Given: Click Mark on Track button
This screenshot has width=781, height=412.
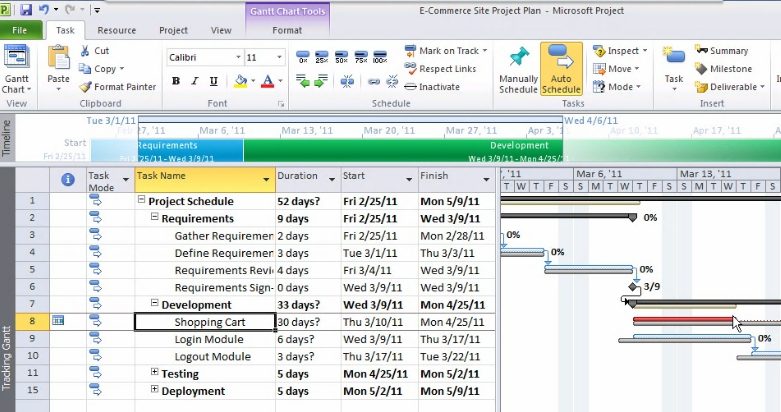Looking at the screenshot, I should tap(445, 50).
